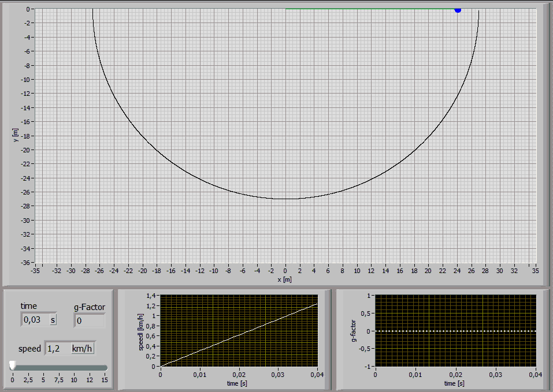
Task: Click the g-Factor indicator field
Action: click(89, 320)
